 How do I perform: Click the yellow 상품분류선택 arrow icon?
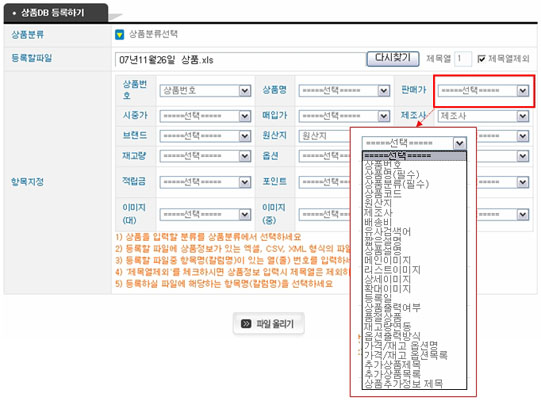tap(119, 35)
